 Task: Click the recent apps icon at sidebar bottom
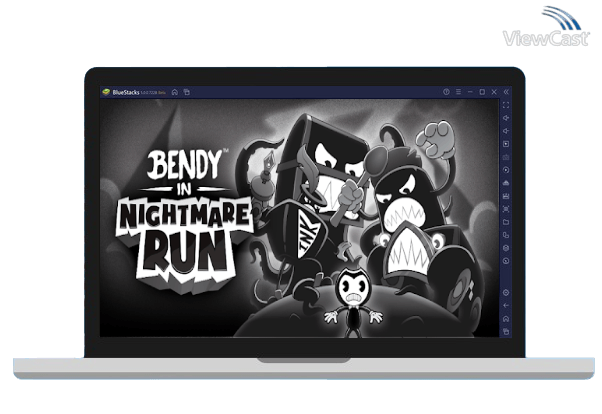pos(506,331)
